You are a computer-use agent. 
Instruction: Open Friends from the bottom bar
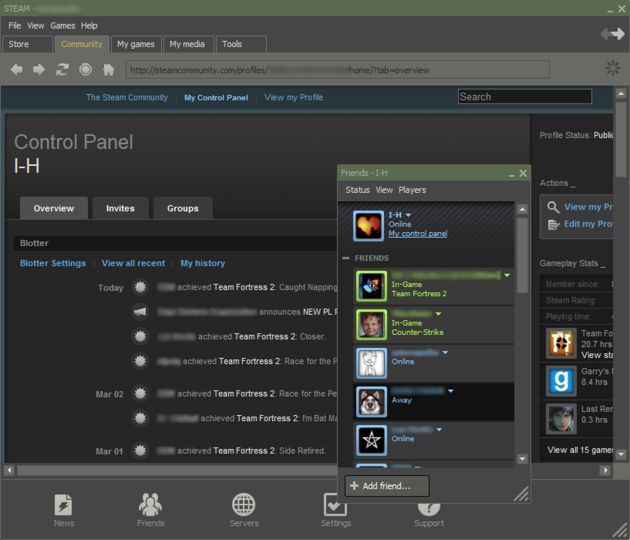click(x=151, y=509)
